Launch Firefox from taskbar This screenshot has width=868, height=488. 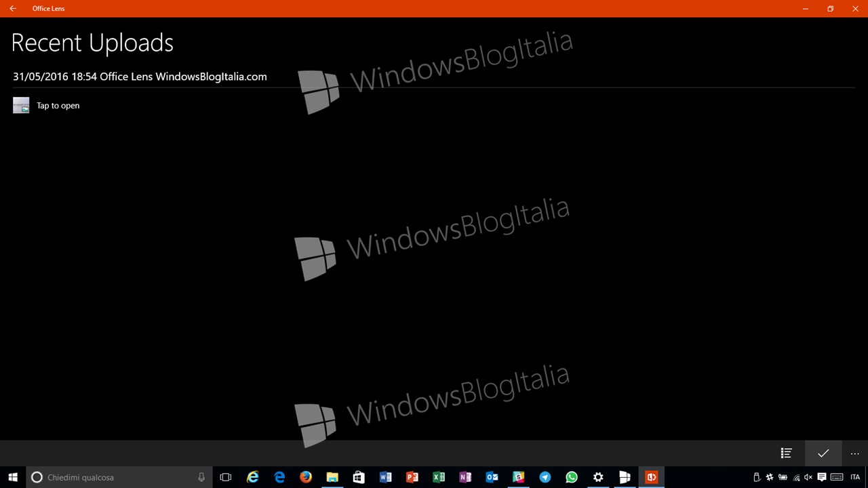tap(306, 477)
